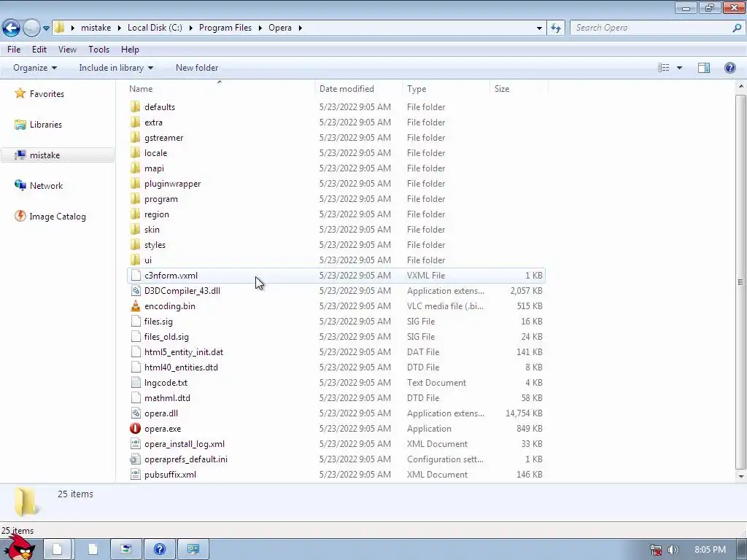The height and width of the screenshot is (560, 747).
Task: Click the opera.dll file icon
Action: [x=135, y=413]
